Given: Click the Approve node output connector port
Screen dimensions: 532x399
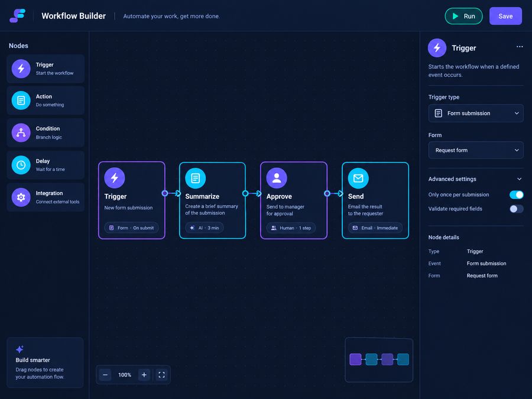Looking at the screenshot, I should pos(327,193).
